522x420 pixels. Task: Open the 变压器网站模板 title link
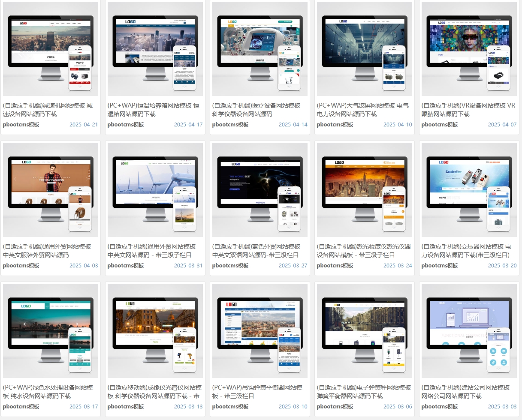pos(466,251)
